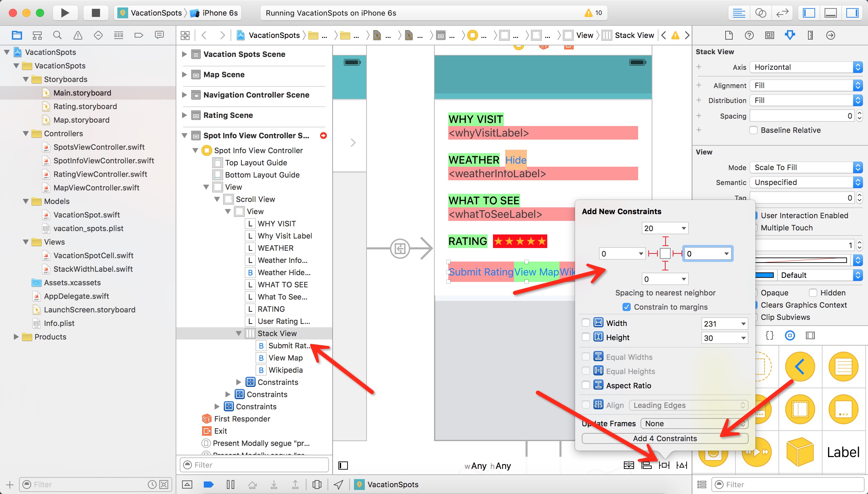Click the Run play button

65,13
